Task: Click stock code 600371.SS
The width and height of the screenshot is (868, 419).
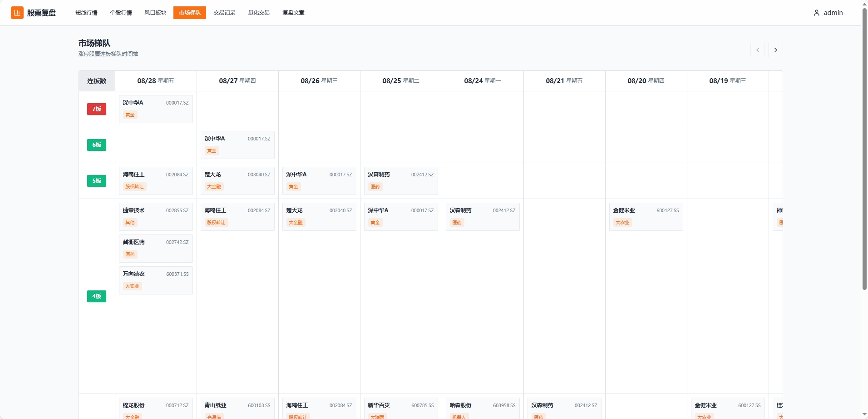Action: point(178,274)
